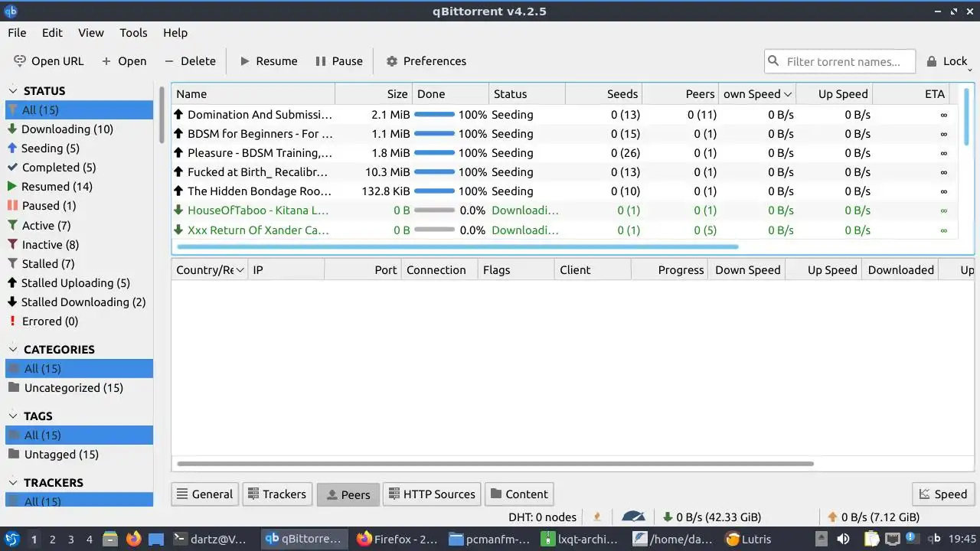This screenshot has width=980, height=551.
Task: Switch to the General tab
Action: click(204, 494)
